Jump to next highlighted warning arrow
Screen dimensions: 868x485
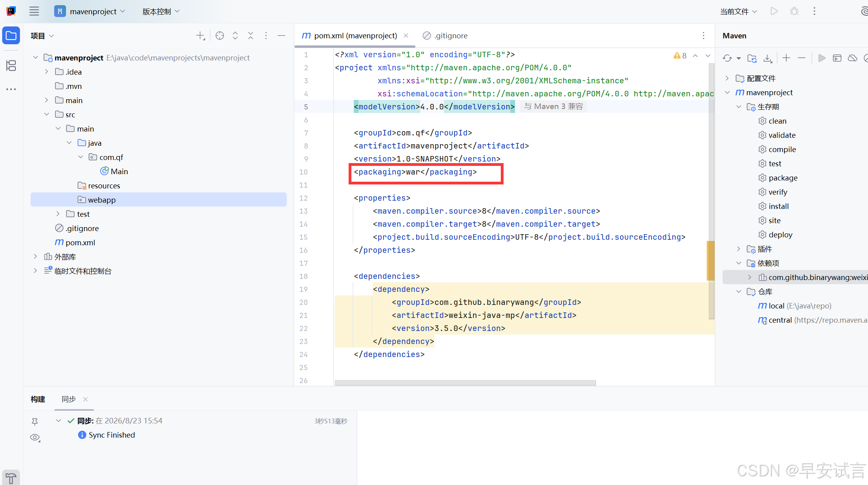708,56
